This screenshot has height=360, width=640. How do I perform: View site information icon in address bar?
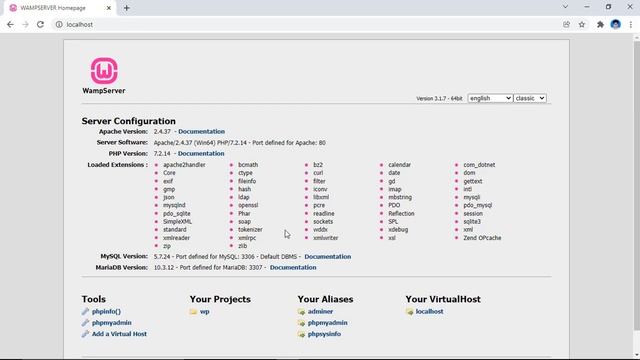(59, 24)
